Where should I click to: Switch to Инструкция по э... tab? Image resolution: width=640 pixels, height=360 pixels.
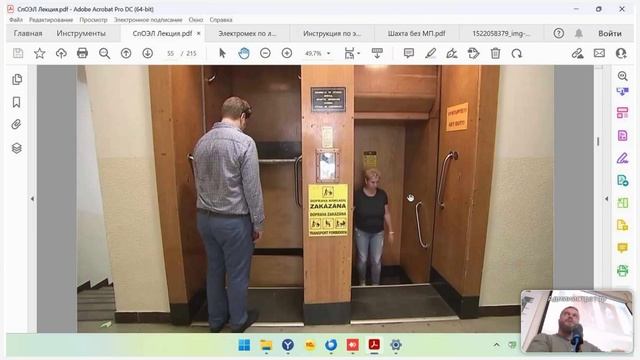[332, 33]
